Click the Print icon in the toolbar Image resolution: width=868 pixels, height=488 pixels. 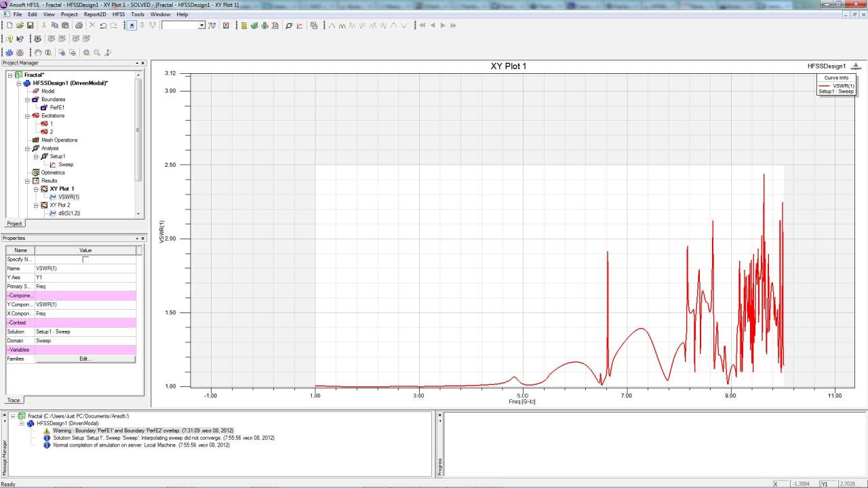tap(79, 26)
